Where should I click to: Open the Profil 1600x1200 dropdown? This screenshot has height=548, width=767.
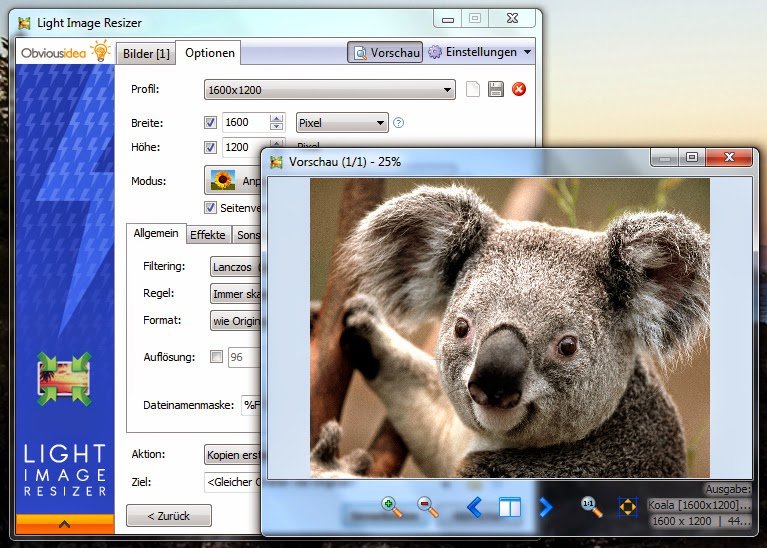[330, 90]
